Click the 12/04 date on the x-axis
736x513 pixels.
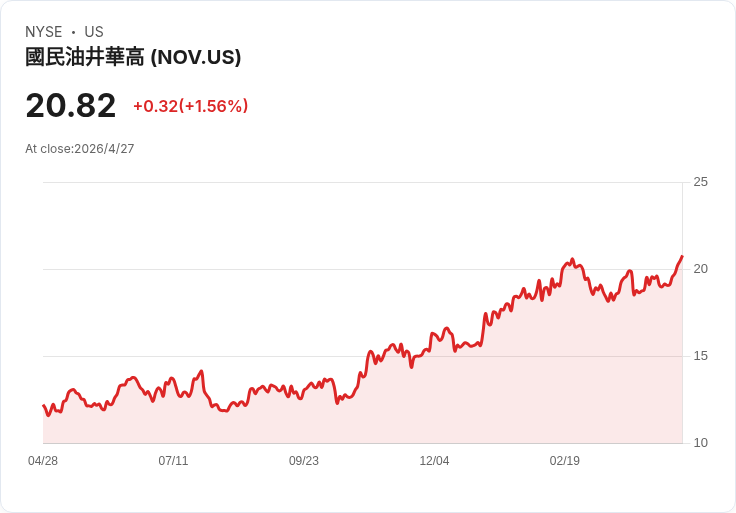pyautogui.click(x=434, y=461)
